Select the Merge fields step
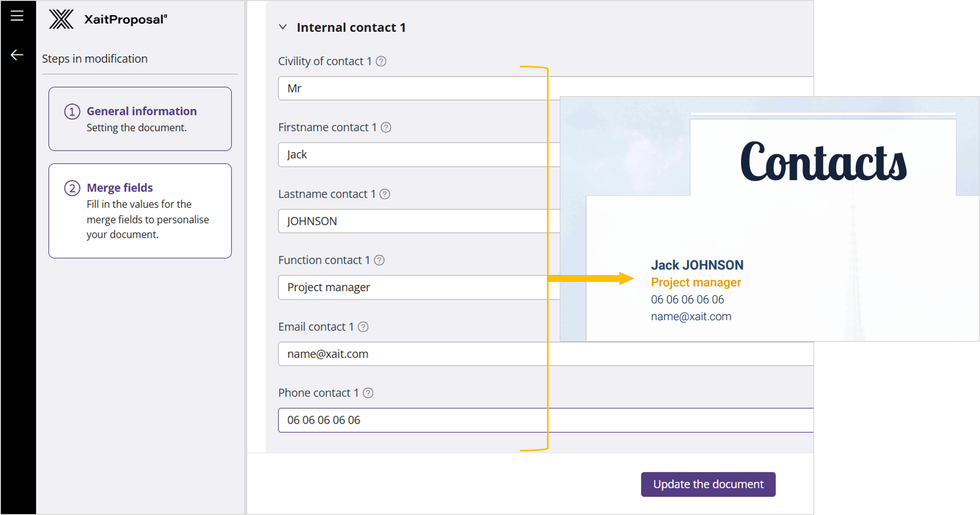Viewport: 980px width, 515px height. click(x=140, y=211)
